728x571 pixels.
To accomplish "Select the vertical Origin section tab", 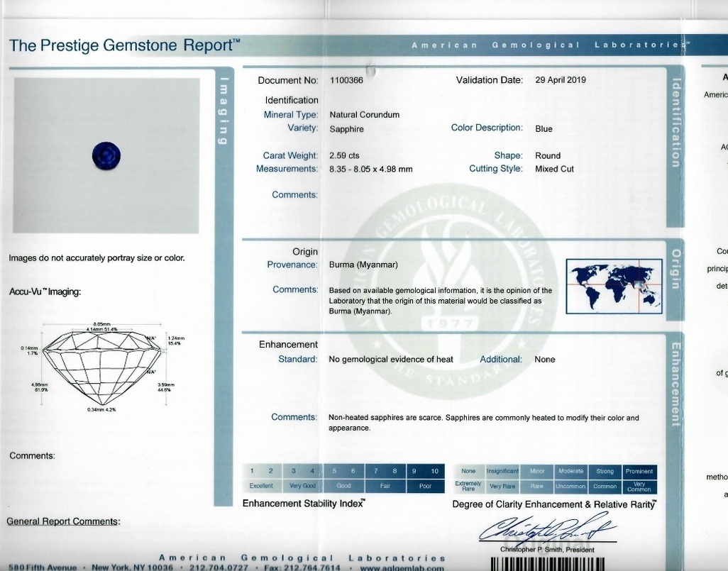I will click(x=676, y=269).
